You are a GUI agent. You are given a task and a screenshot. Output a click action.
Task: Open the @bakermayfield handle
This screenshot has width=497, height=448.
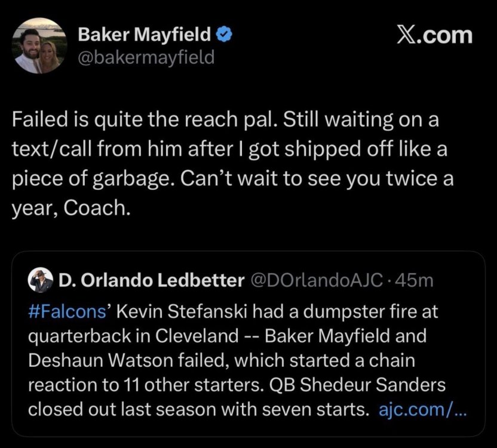(x=146, y=58)
